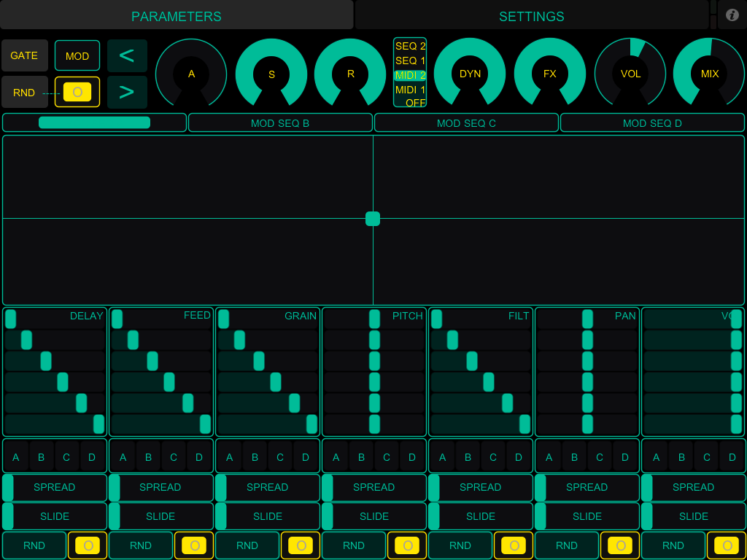
Task: Click the right arrow ">" button
Action: pyautogui.click(x=127, y=92)
